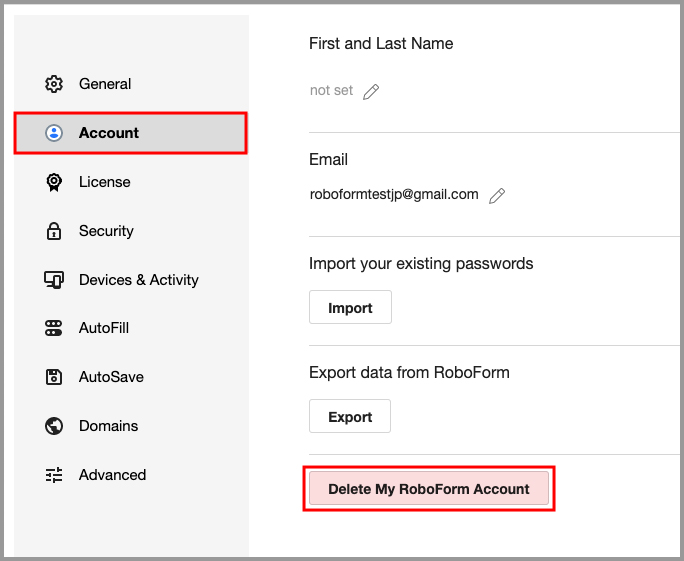Go to License settings
This screenshot has width=684, height=561.
(131, 182)
